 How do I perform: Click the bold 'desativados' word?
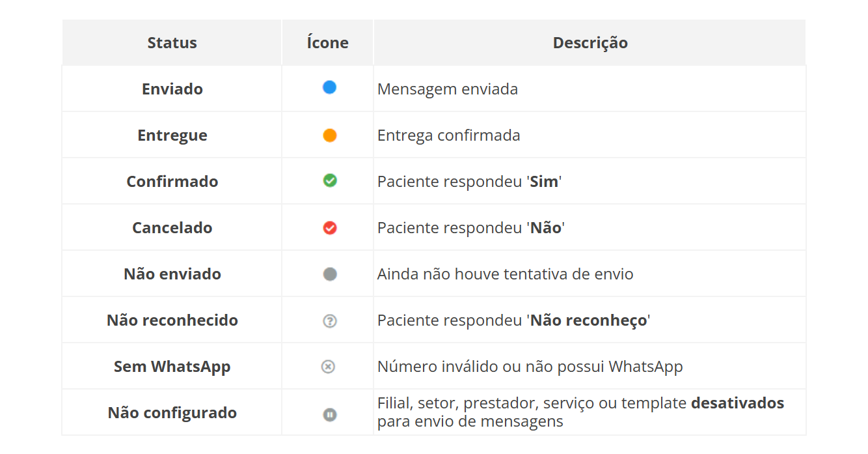pyautogui.click(x=737, y=403)
